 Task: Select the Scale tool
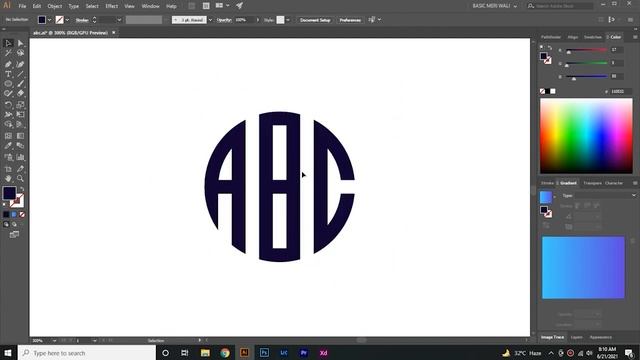click(x=20, y=104)
